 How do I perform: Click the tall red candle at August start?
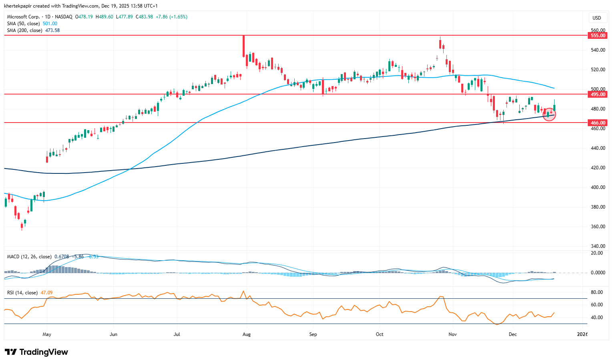point(243,46)
